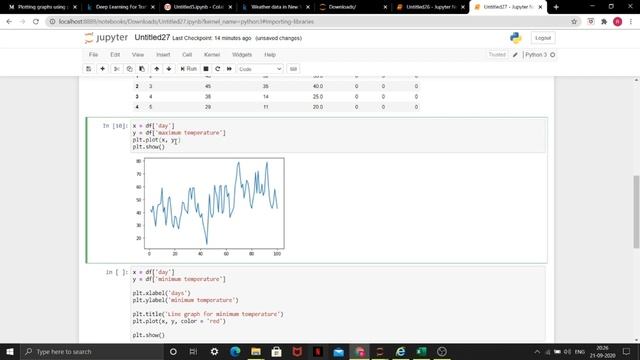Show hidden system tray icons chevron
The image size is (640, 360).
point(537,351)
